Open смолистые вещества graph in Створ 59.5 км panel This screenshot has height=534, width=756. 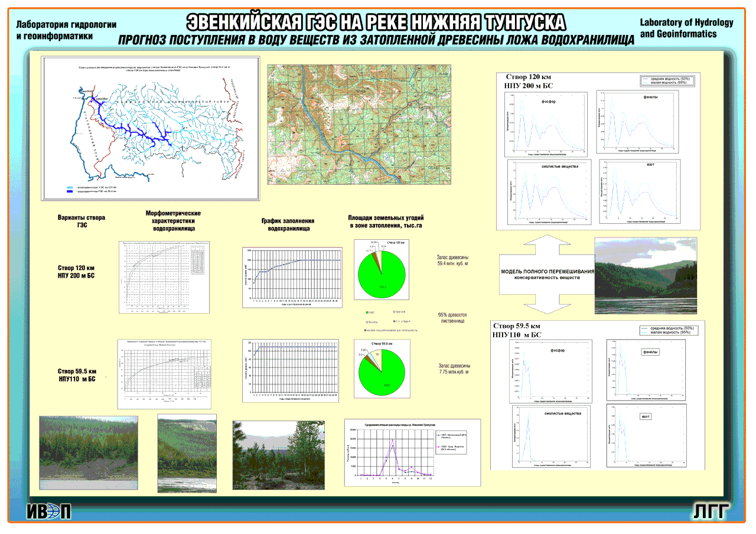coord(550,435)
